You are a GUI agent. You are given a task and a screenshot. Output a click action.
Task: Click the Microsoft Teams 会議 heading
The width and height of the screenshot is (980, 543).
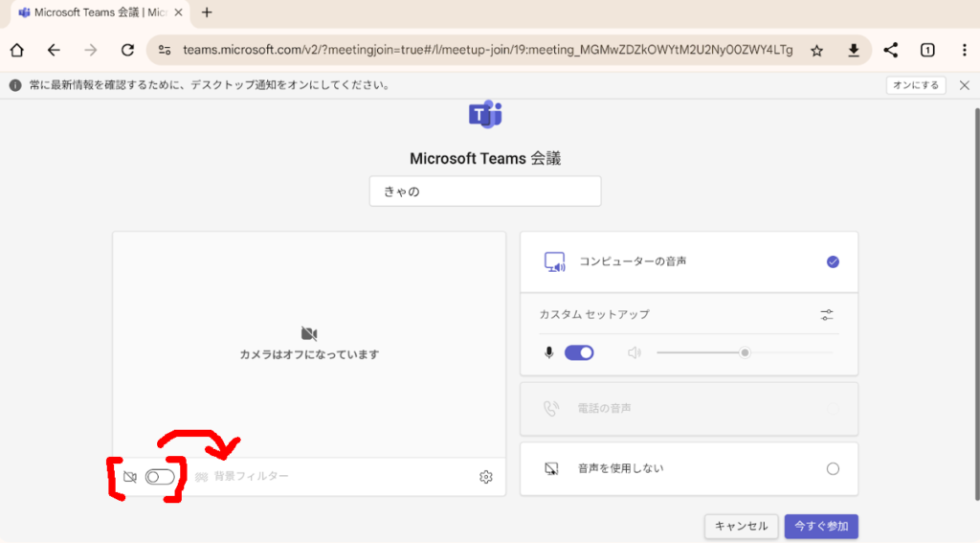[x=485, y=159]
